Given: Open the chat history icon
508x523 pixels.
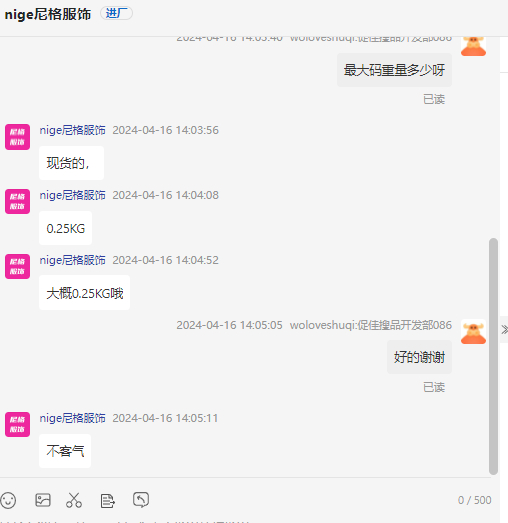Looking at the screenshot, I should click(x=141, y=500).
